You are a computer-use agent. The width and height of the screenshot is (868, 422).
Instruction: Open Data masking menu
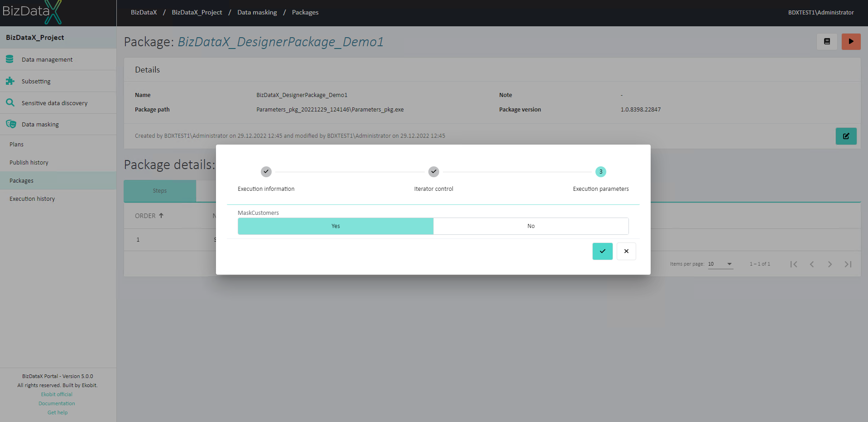click(58, 124)
